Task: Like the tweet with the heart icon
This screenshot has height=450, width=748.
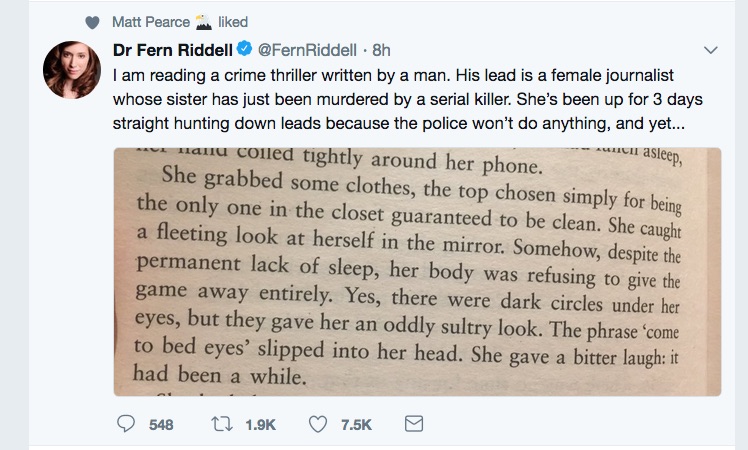Action: click(x=318, y=424)
